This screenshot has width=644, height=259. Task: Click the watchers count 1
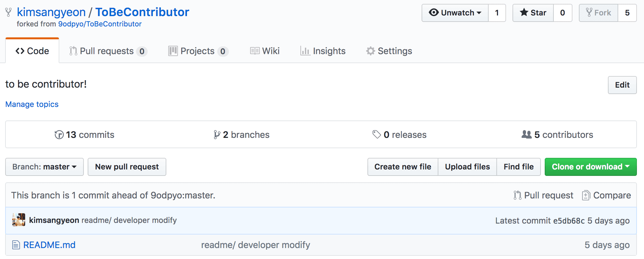point(497,13)
